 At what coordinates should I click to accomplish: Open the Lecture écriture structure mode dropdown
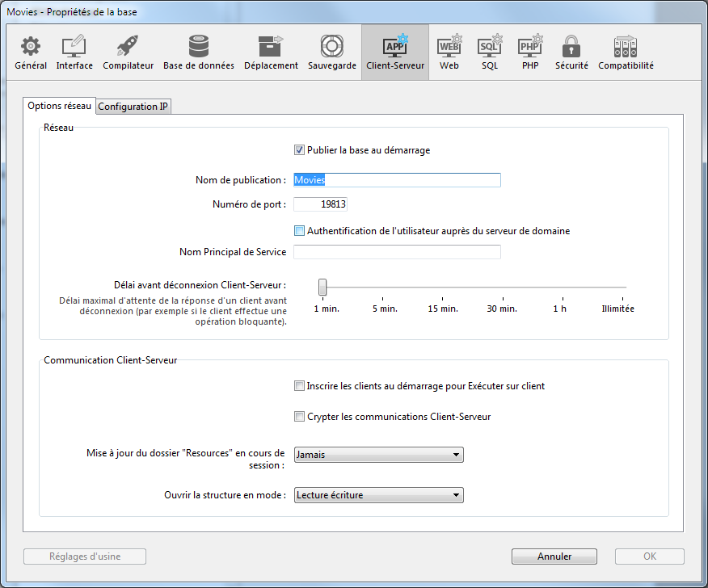(x=378, y=495)
